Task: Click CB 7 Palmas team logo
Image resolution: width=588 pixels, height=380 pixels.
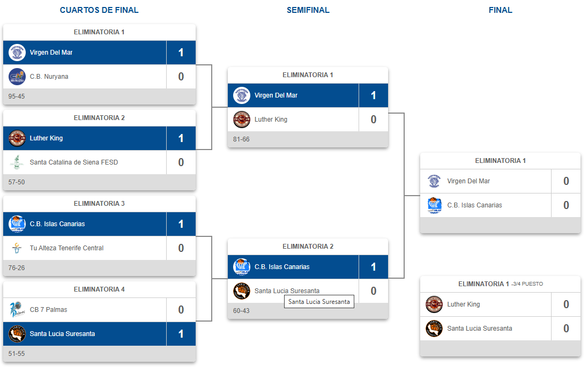Action: point(17,309)
